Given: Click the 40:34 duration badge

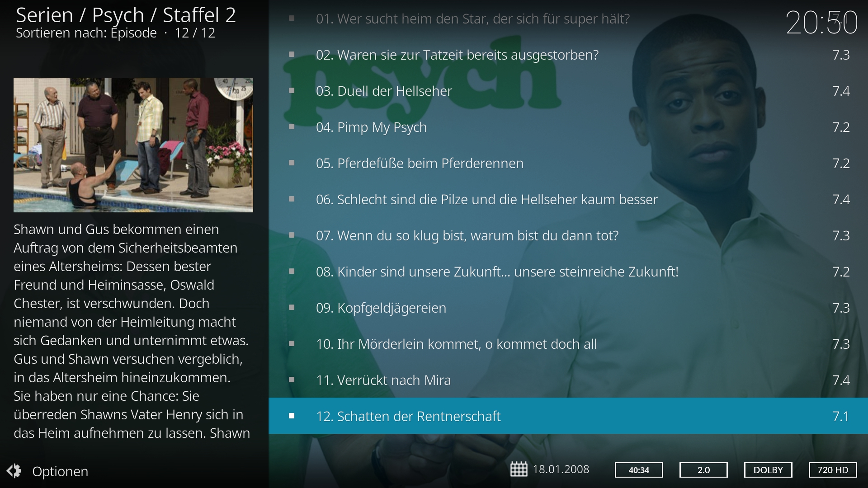Looking at the screenshot, I should [639, 470].
